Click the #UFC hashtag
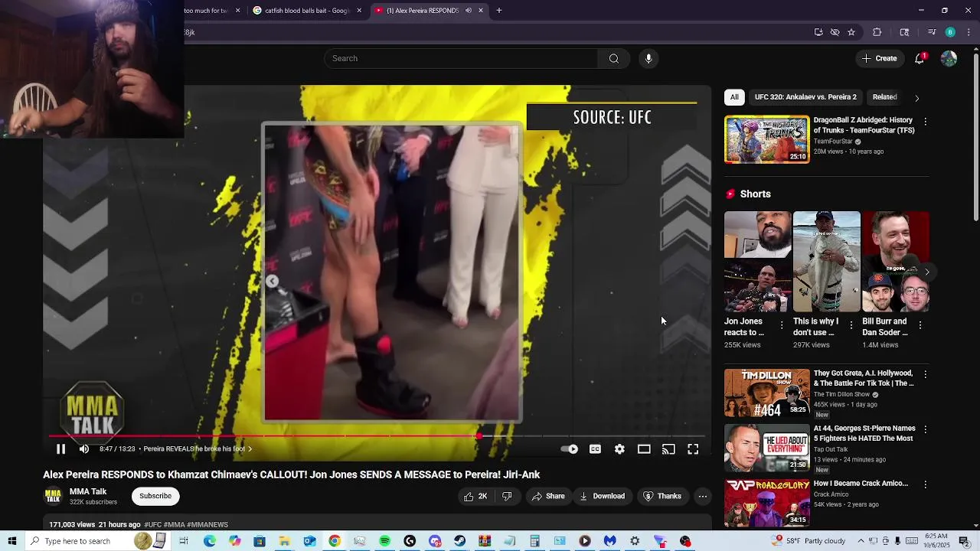 (152, 525)
